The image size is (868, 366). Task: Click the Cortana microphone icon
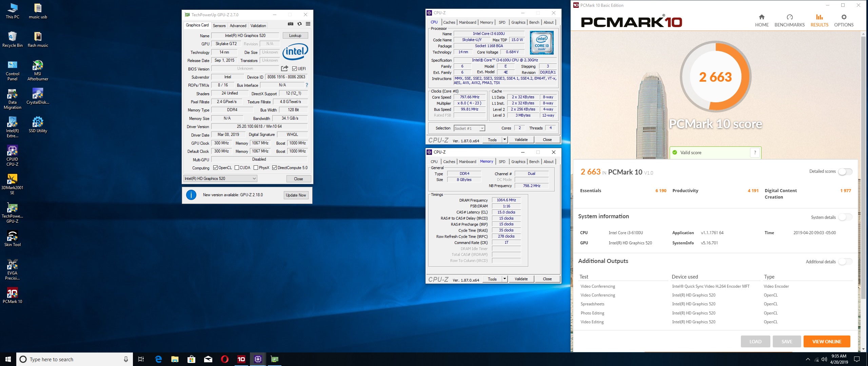(126, 359)
